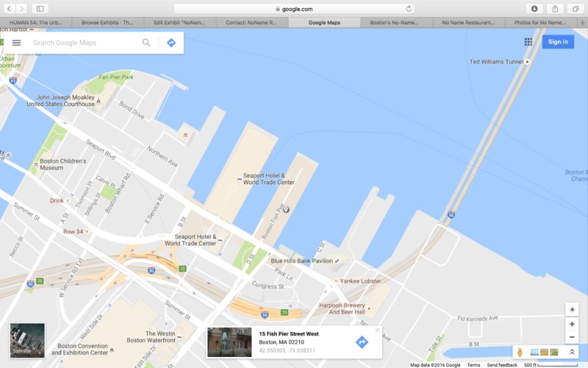
Task: Select the Boston Children's Museum marker
Action: (x=36, y=164)
